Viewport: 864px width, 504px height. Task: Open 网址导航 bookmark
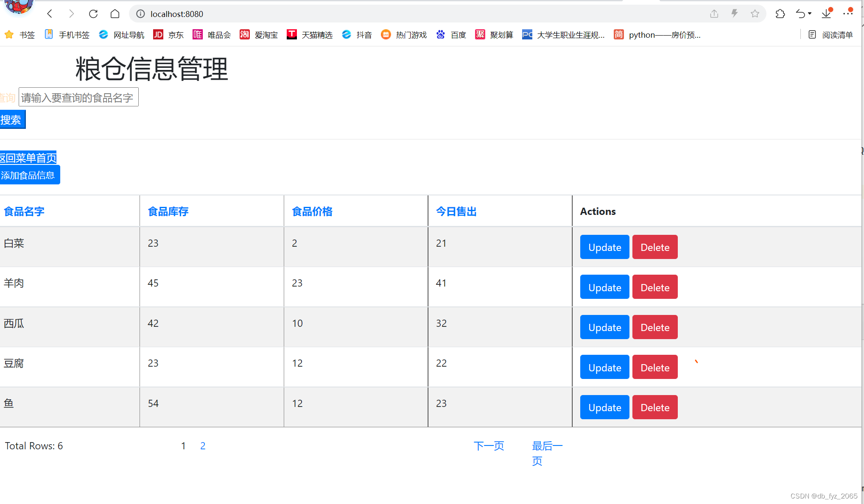(x=121, y=35)
